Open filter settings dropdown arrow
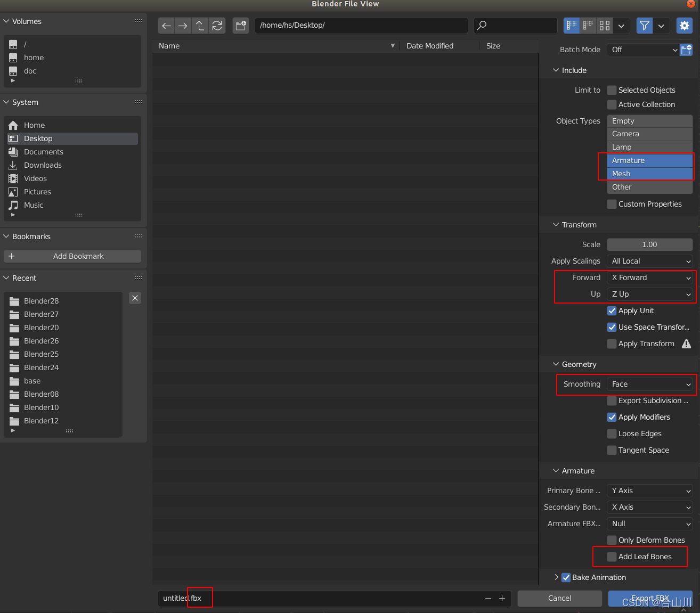This screenshot has height=613, width=700. click(661, 26)
